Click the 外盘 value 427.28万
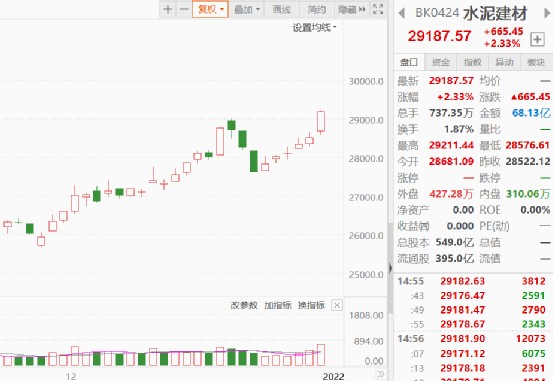 click(451, 194)
